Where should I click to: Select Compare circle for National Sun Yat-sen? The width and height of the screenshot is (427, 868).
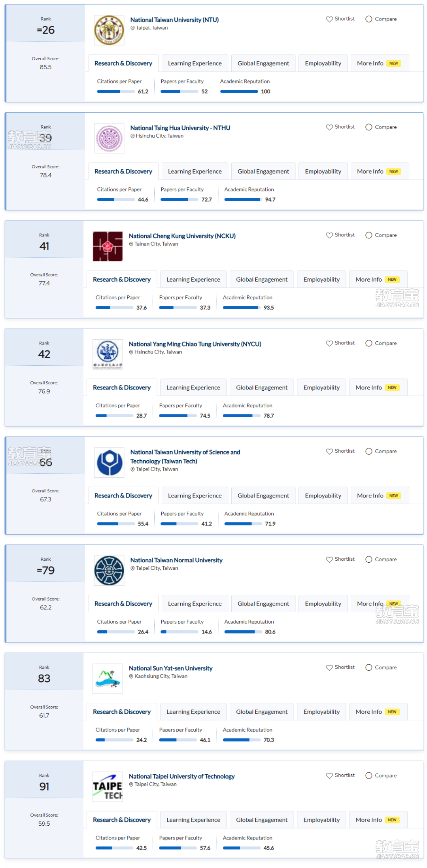[368, 668]
